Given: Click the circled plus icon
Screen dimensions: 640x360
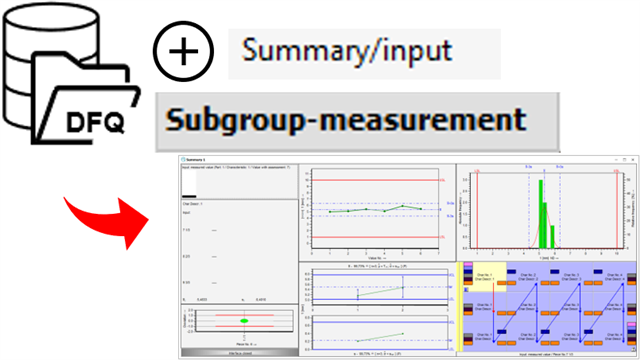Looking at the screenshot, I should click(x=183, y=52).
